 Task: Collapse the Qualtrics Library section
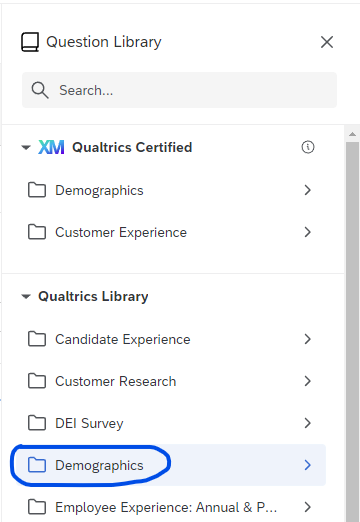coord(26,296)
